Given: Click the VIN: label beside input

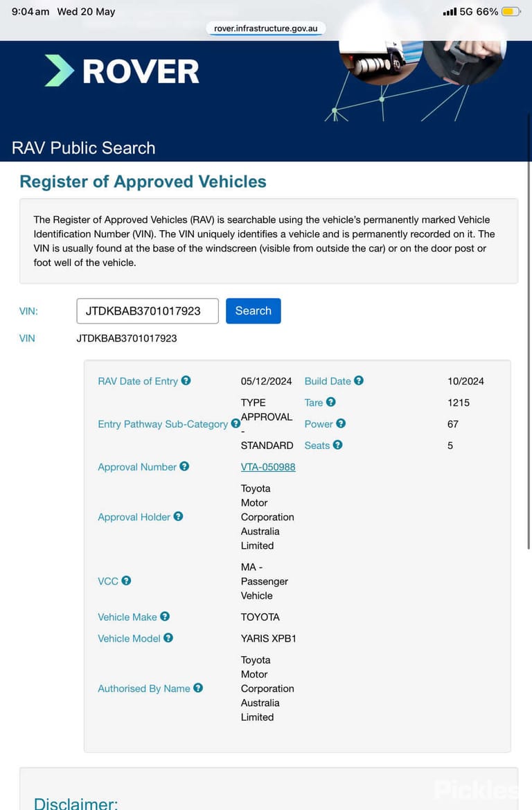Looking at the screenshot, I should (28, 311).
